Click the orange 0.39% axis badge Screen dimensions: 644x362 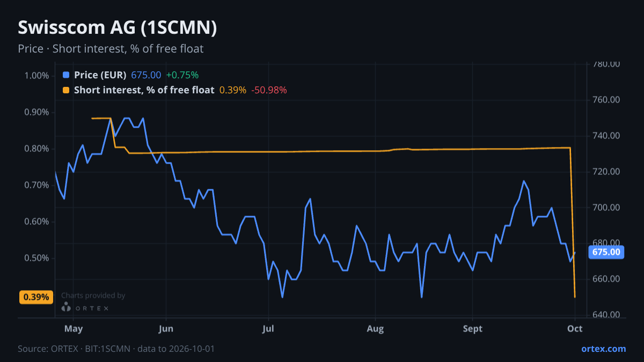coord(36,297)
